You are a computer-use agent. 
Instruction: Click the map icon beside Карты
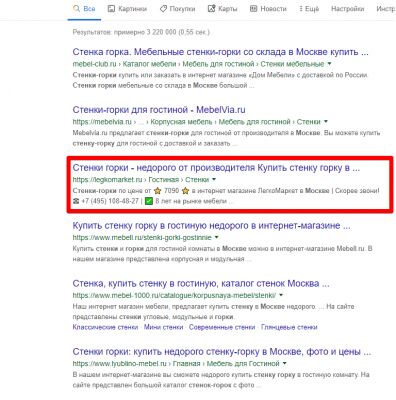click(211, 9)
